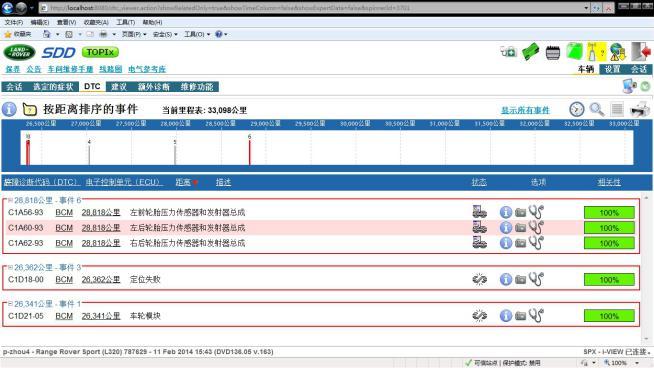The width and height of the screenshot is (654, 368).
Task: Click the magnifier search icon
Action: pyautogui.click(x=597, y=109)
